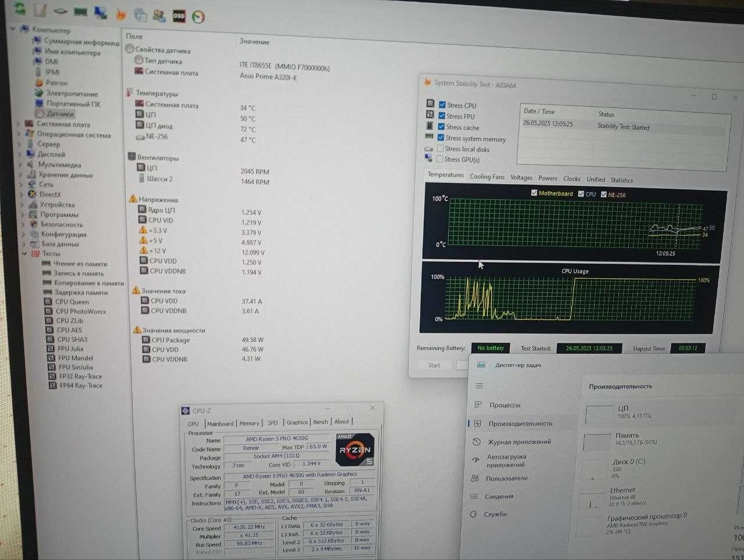Expand the Хранение данных node
The image size is (744, 560).
point(22,174)
